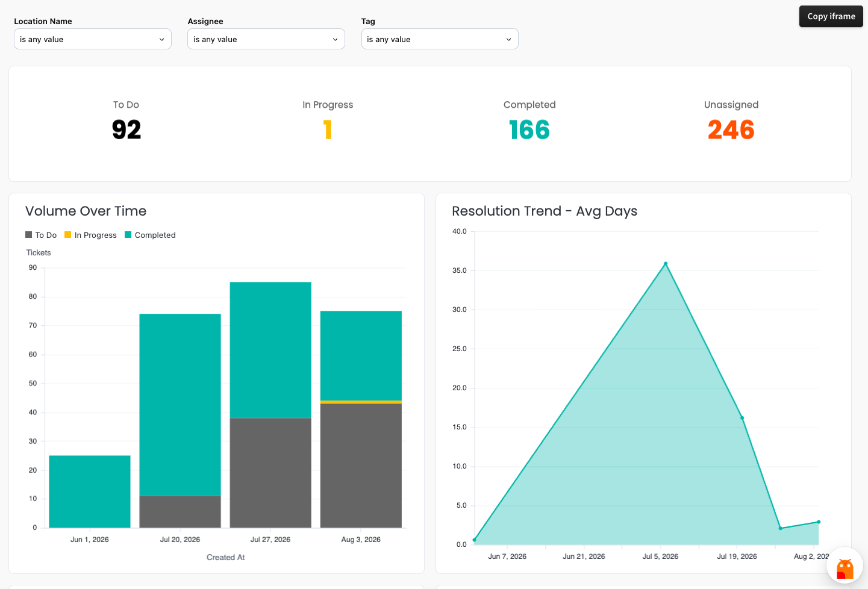
Task: Expand the Tag filter dropdown
Action: point(440,39)
